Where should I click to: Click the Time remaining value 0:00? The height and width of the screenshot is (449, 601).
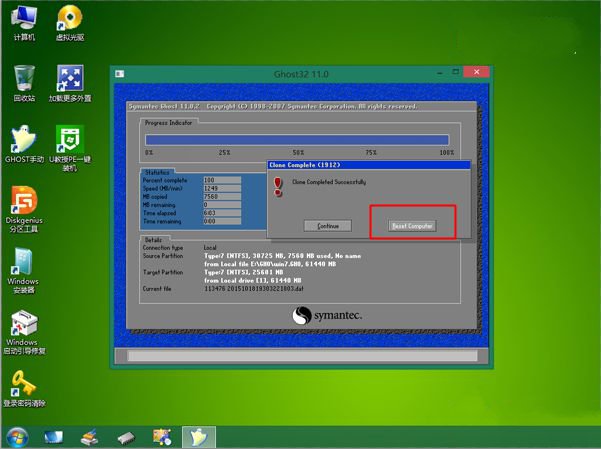coord(222,221)
